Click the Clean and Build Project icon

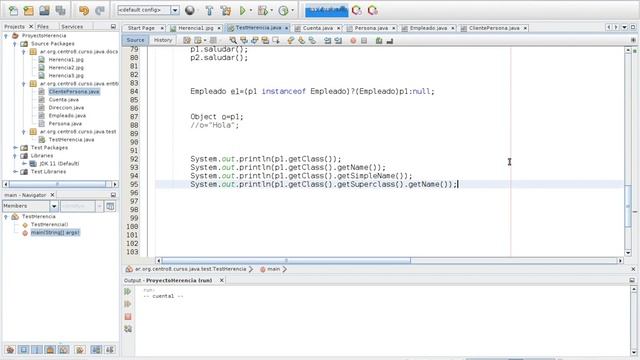coord(226,11)
